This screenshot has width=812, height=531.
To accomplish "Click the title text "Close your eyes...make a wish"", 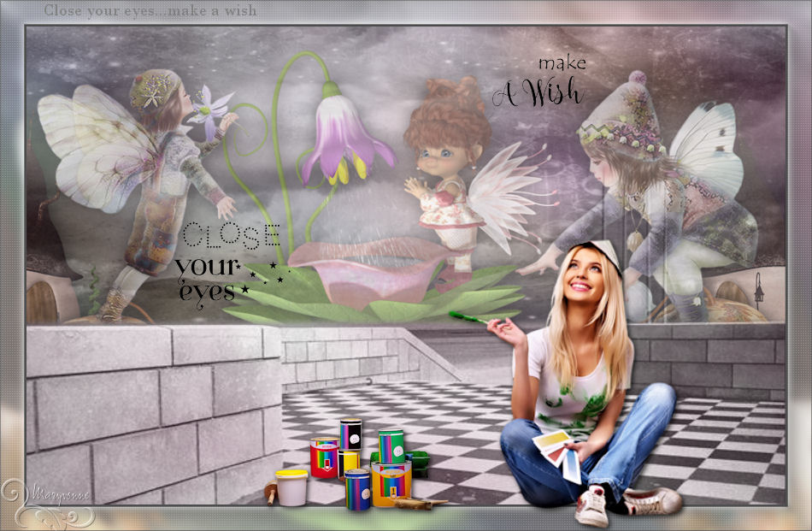I will [150, 11].
